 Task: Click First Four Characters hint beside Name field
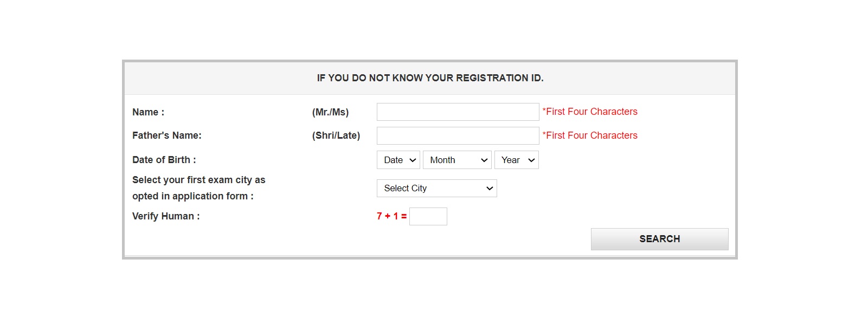click(x=590, y=112)
